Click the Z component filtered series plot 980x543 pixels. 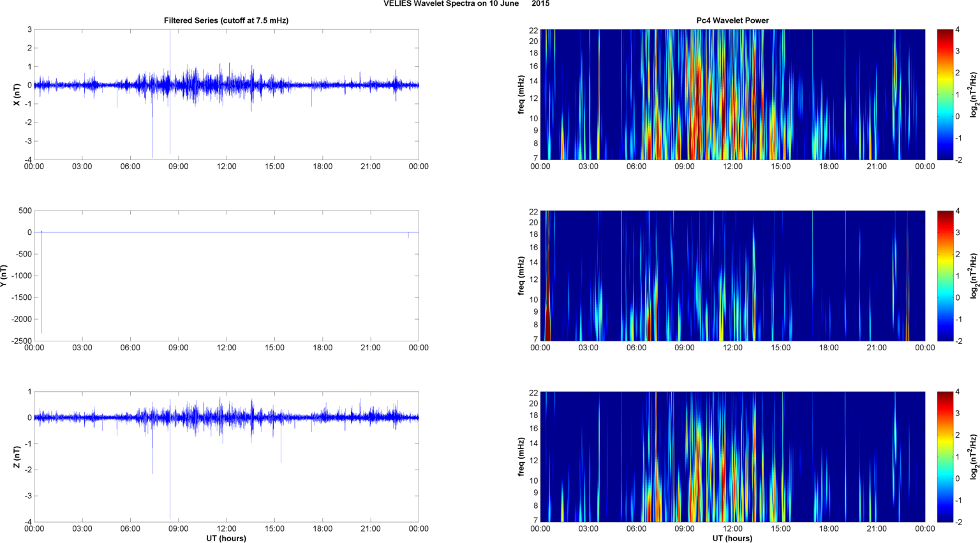click(226, 457)
